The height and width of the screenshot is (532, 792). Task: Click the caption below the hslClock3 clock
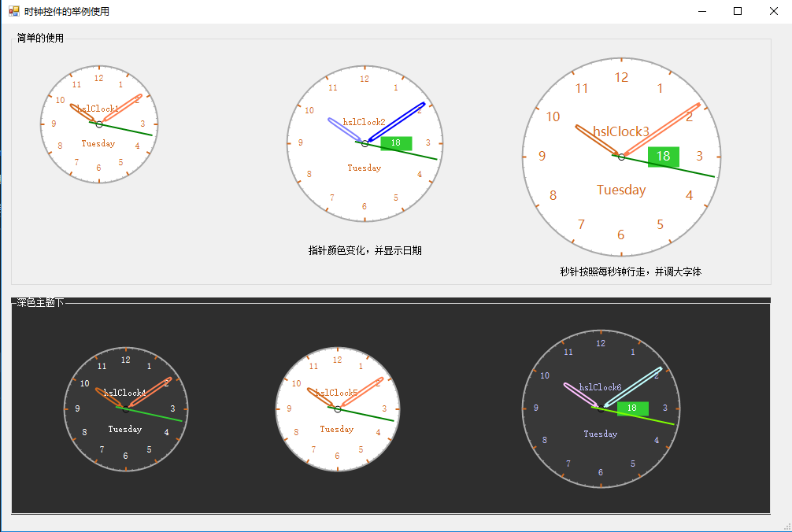click(x=631, y=272)
